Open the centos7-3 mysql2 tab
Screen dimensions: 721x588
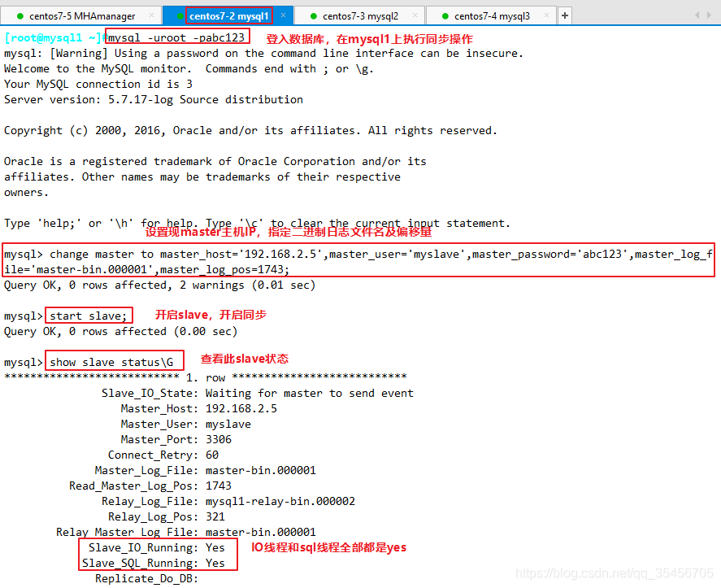tap(360, 16)
